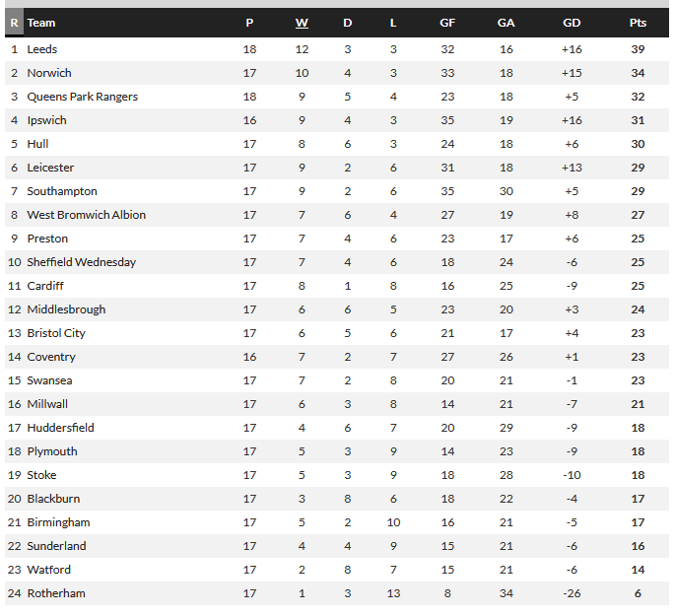Select Sheffield Wednesday in the table
675x616 pixels.
point(82,262)
